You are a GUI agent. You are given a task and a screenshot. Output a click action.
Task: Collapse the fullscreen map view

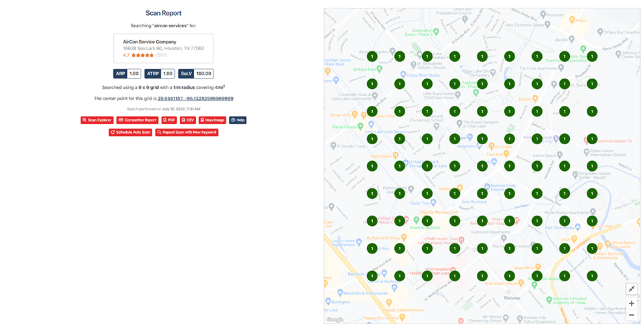[631, 288]
